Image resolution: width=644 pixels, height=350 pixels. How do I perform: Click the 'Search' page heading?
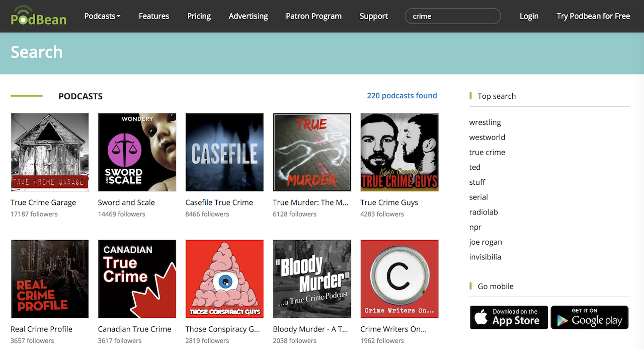pyautogui.click(x=37, y=52)
